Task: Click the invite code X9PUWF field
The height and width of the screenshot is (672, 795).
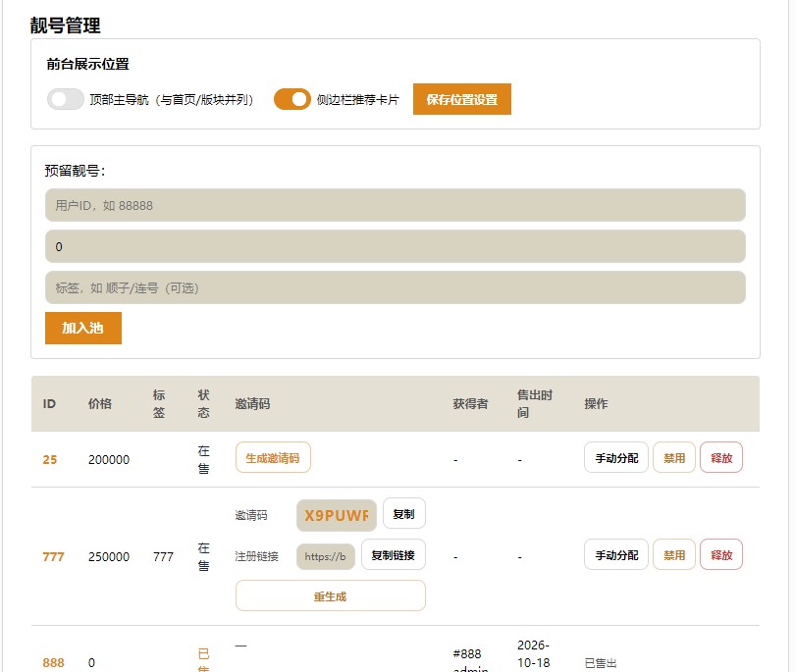Action: coord(336,515)
